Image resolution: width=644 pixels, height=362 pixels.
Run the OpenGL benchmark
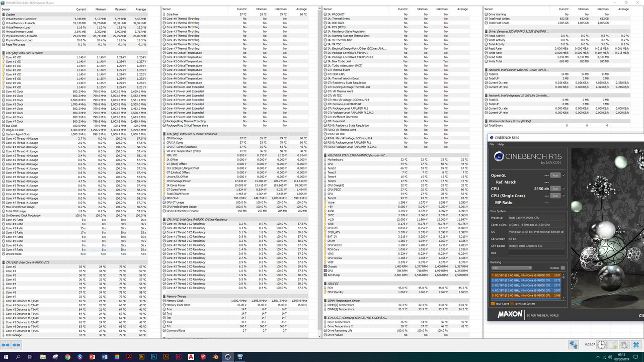pos(555,175)
